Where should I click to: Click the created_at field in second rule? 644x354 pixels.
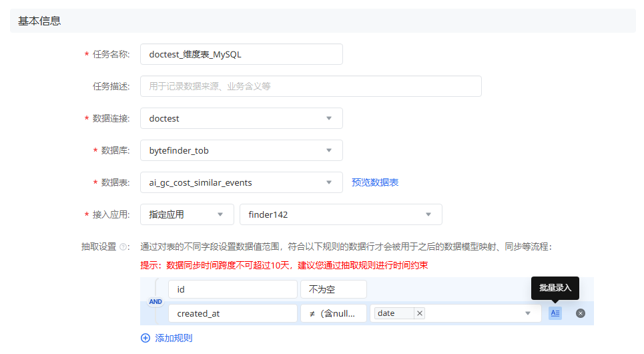232,313
